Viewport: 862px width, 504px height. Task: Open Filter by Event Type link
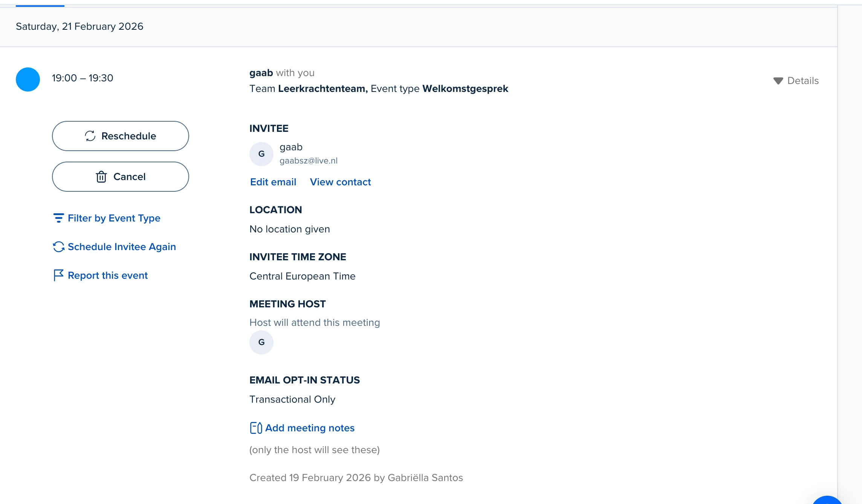114,218
